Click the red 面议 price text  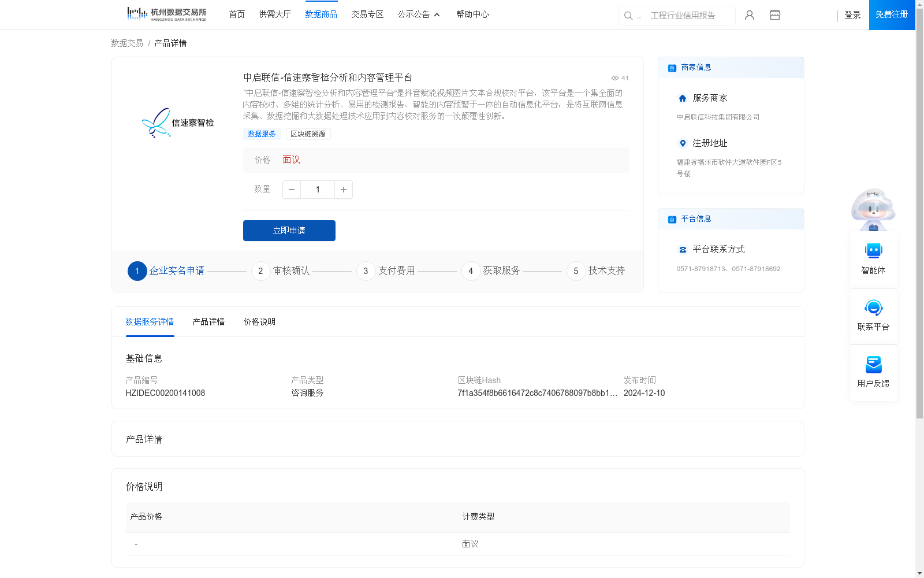292,160
